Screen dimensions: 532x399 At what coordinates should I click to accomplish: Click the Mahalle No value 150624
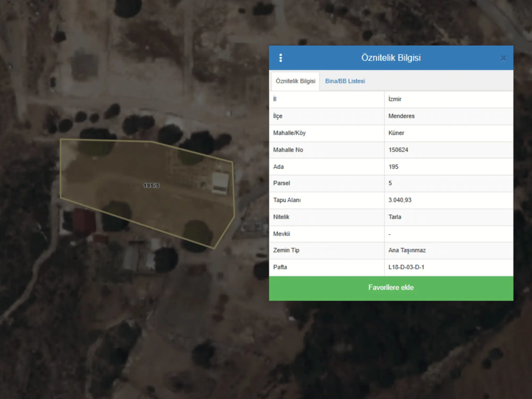tap(398, 150)
